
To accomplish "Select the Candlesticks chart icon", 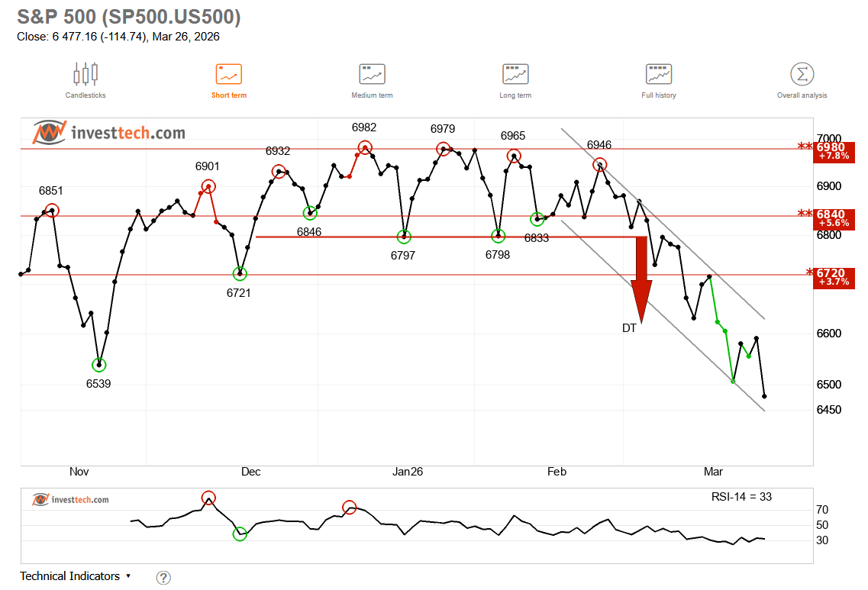I will pyautogui.click(x=86, y=74).
